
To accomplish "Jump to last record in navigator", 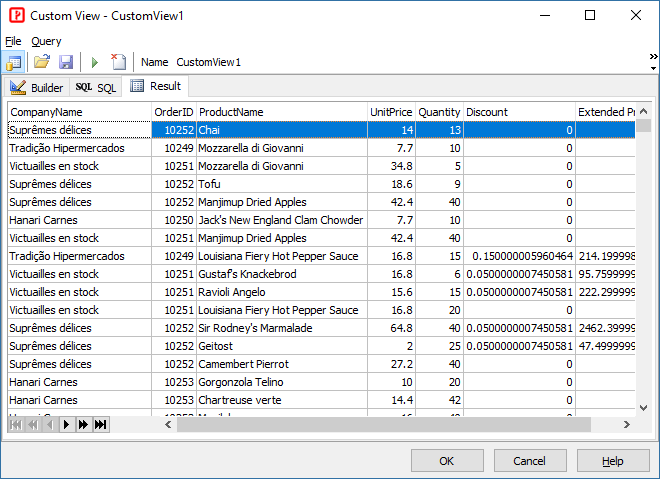I will [x=100, y=425].
